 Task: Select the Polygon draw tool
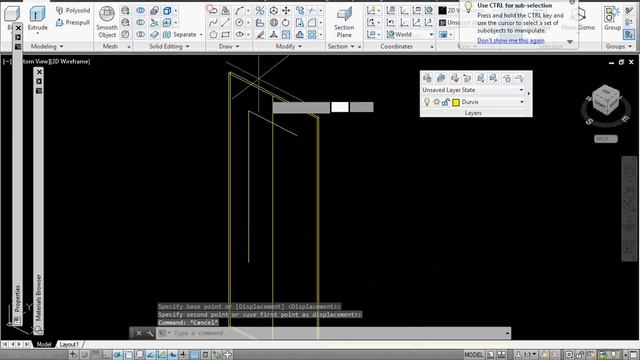pyautogui.click(x=213, y=35)
